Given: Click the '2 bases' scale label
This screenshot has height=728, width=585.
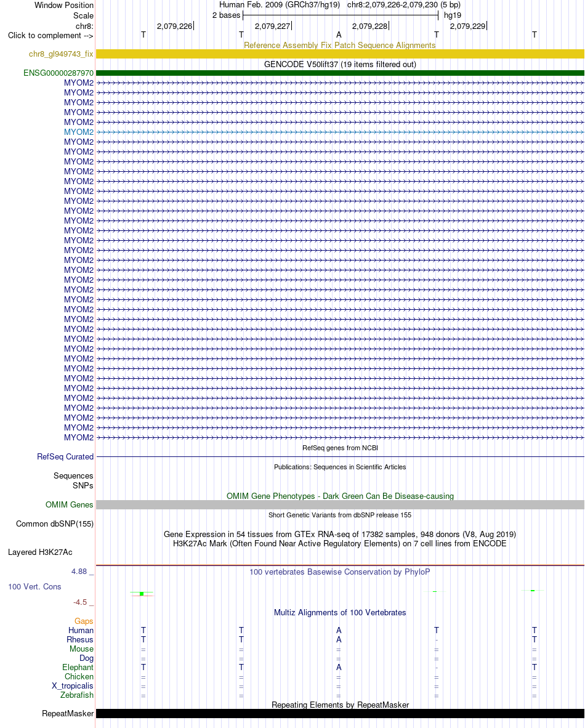Looking at the screenshot, I should coord(227,15).
